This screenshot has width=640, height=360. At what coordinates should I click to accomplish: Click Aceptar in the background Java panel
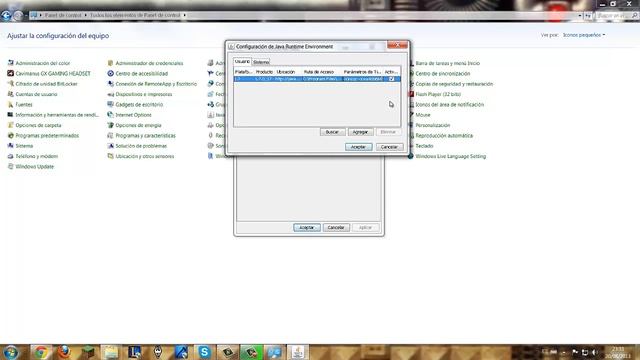[x=307, y=227]
